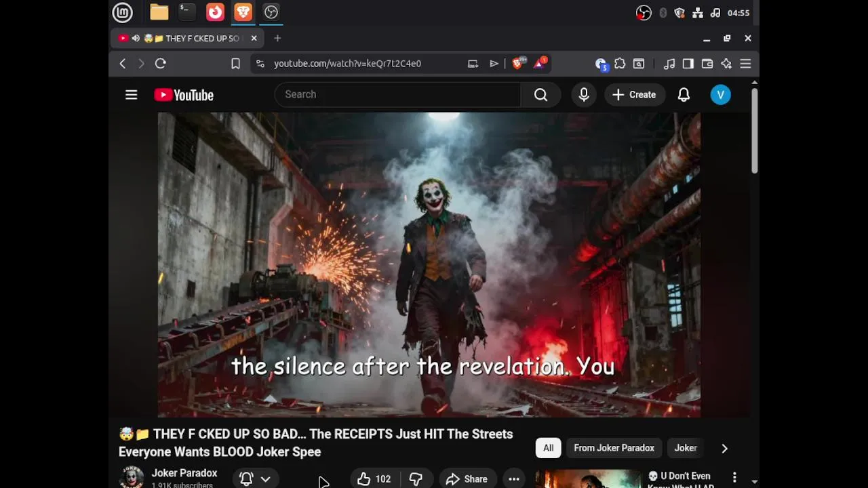Select the THEY F CKED UP SO tab
The height and width of the screenshot is (488, 868).
pyautogui.click(x=188, y=38)
